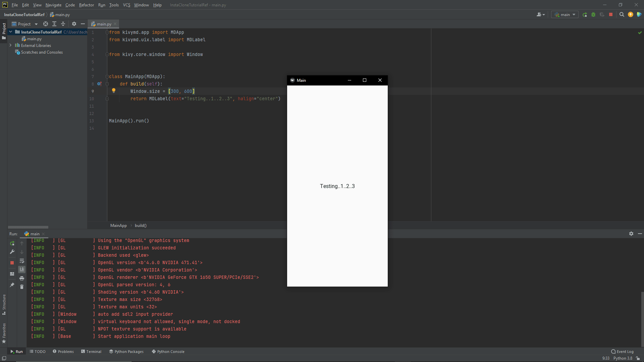Print console contents via the printer icon
The width and height of the screenshot is (644, 362).
coord(22,278)
